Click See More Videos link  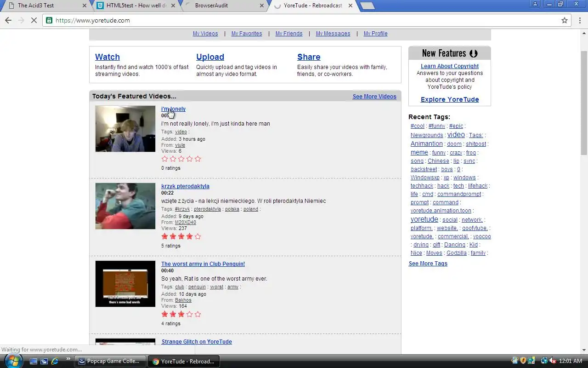[374, 97]
